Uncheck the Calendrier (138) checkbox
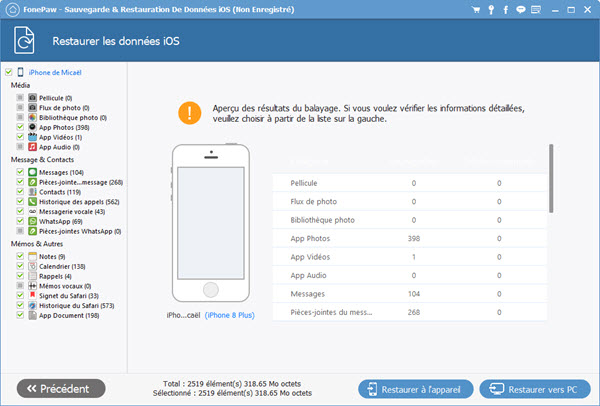600x406 pixels. click(x=20, y=266)
